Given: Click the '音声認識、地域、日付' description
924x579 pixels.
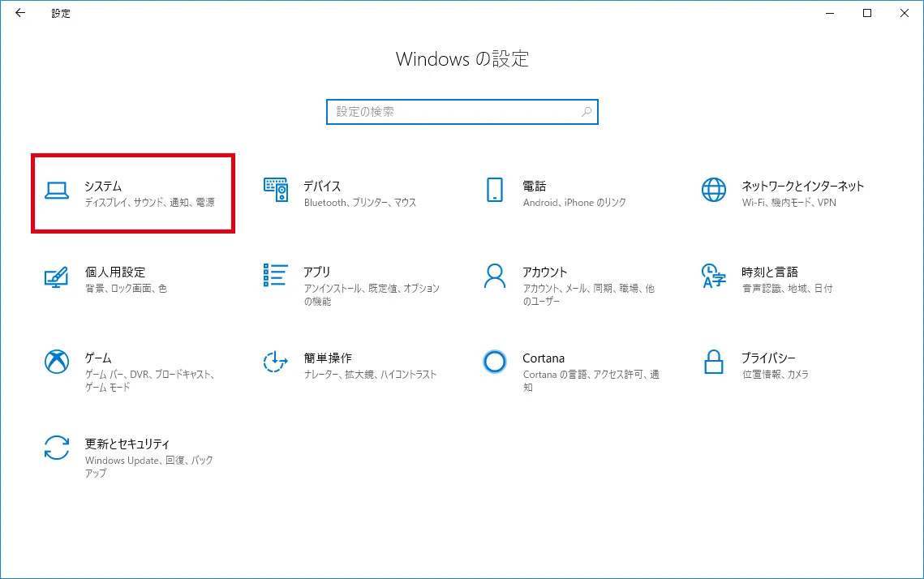Looking at the screenshot, I should click(787, 289).
